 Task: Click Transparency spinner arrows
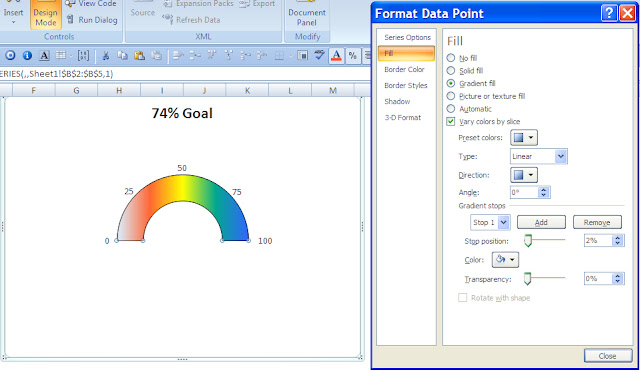(618, 278)
